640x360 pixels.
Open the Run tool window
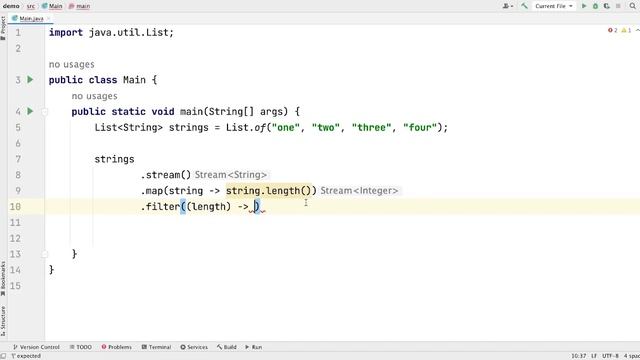pos(253,347)
